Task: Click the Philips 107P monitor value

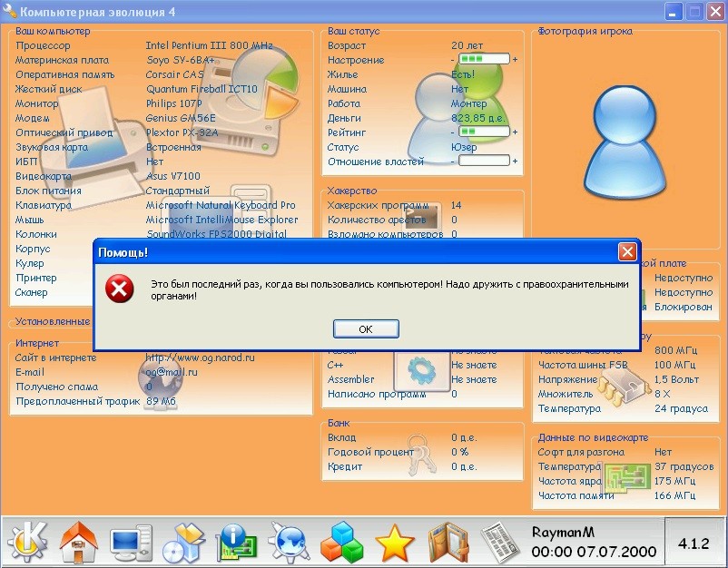Action: [174, 103]
